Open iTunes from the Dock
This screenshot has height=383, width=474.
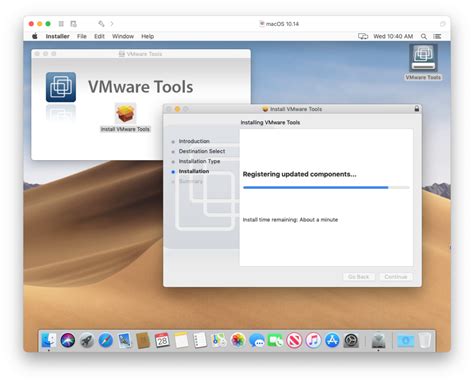coord(313,340)
